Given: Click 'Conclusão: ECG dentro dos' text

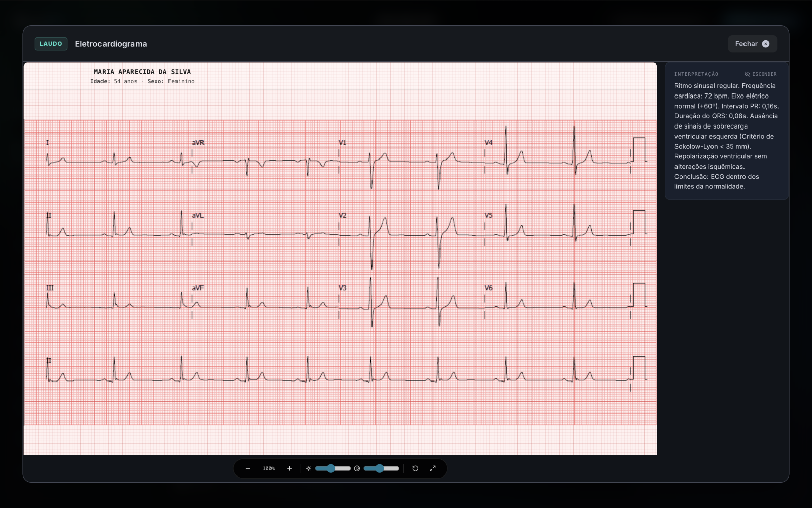Looking at the screenshot, I should click(717, 177).
